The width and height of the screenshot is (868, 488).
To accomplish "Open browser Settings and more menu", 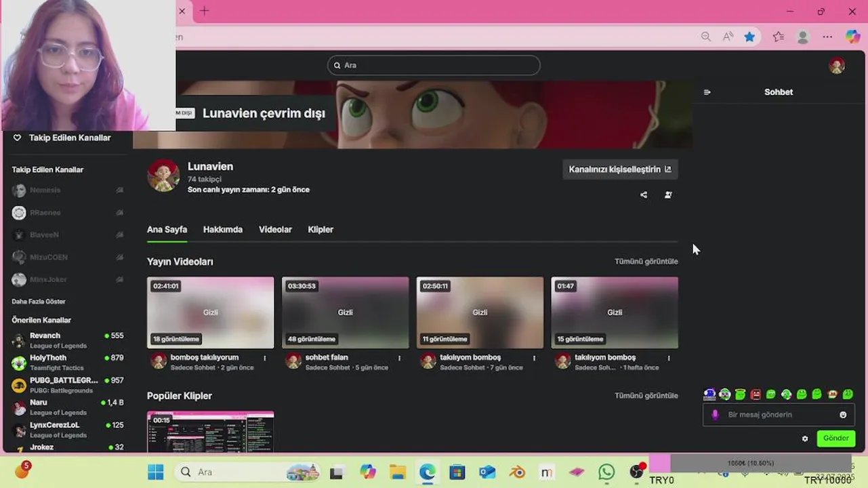I will click(x=827, y=37).
